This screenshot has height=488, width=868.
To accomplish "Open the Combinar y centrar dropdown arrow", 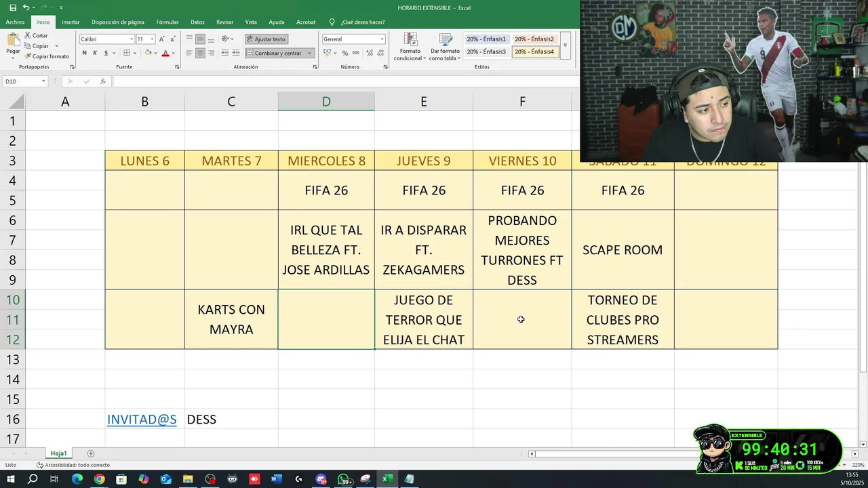I will (x=309, y=53).
